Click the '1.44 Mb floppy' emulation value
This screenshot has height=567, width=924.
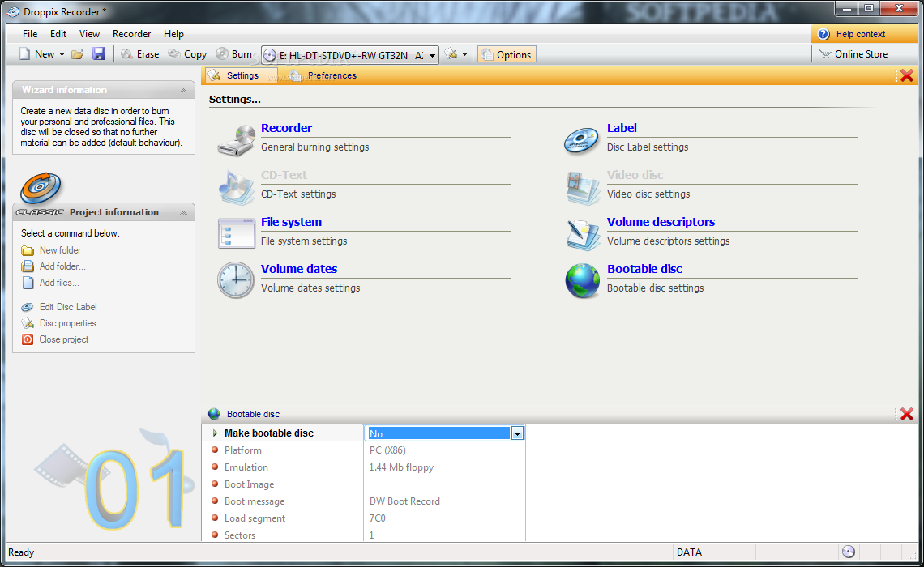point(401,467)
